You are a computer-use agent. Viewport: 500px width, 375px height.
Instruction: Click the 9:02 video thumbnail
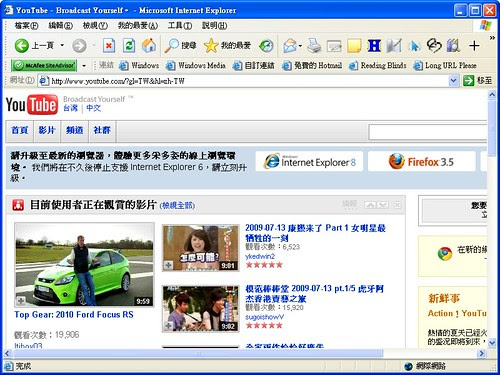(x=201, y=308)
